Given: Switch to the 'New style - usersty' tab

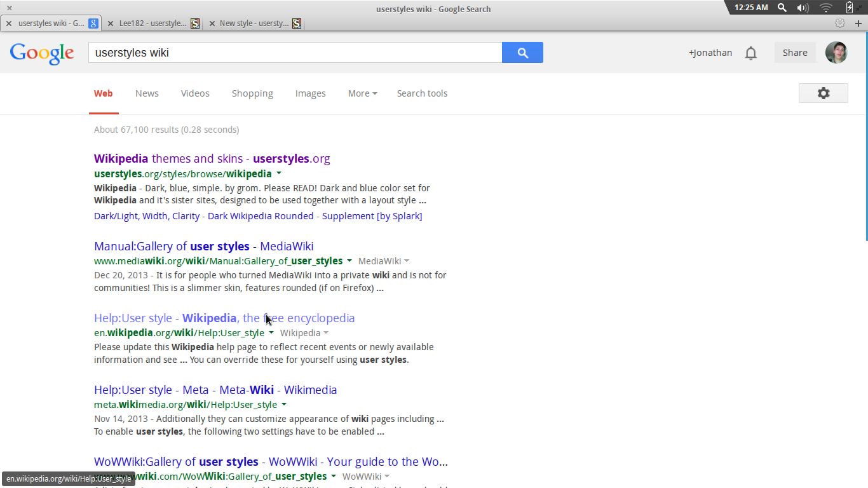Looking at the screenshot, I should [254, 24].
